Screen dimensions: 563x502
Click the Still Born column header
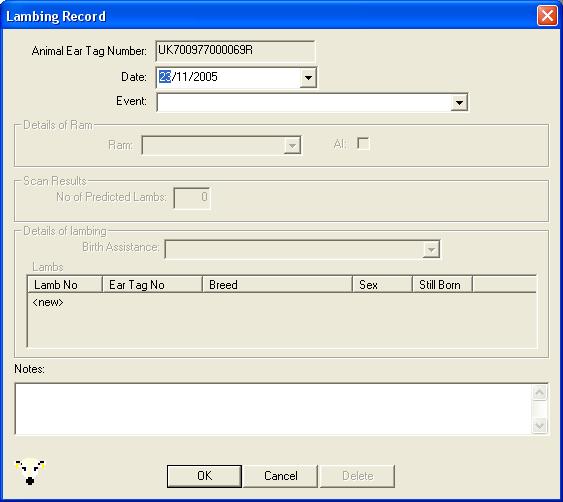442,285
